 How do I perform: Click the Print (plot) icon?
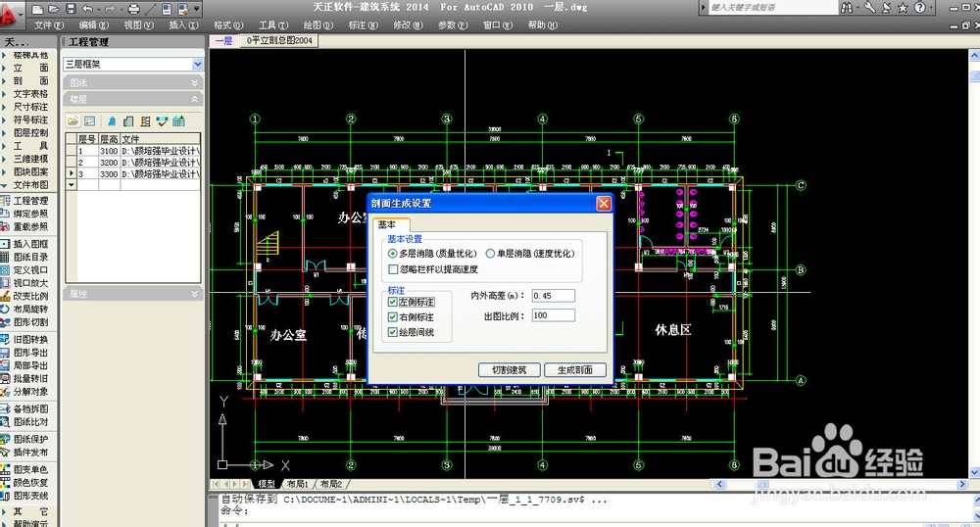(x=133, y=9)
